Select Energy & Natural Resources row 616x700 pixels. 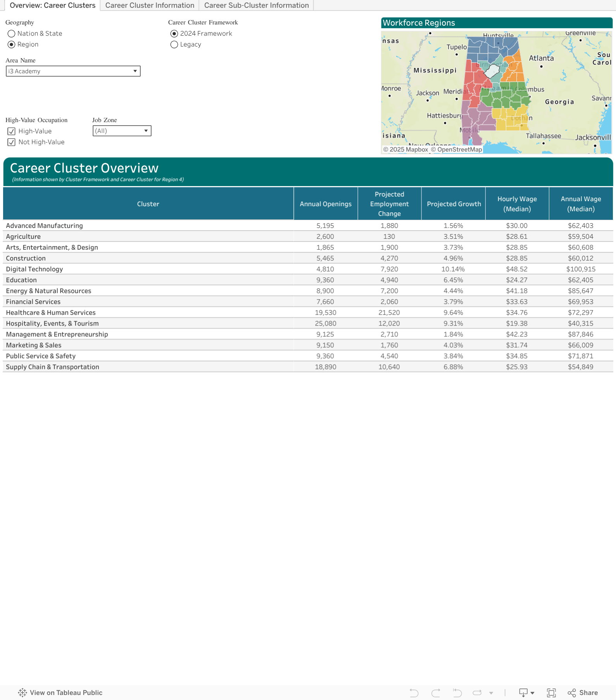click(x=308, y=291)
